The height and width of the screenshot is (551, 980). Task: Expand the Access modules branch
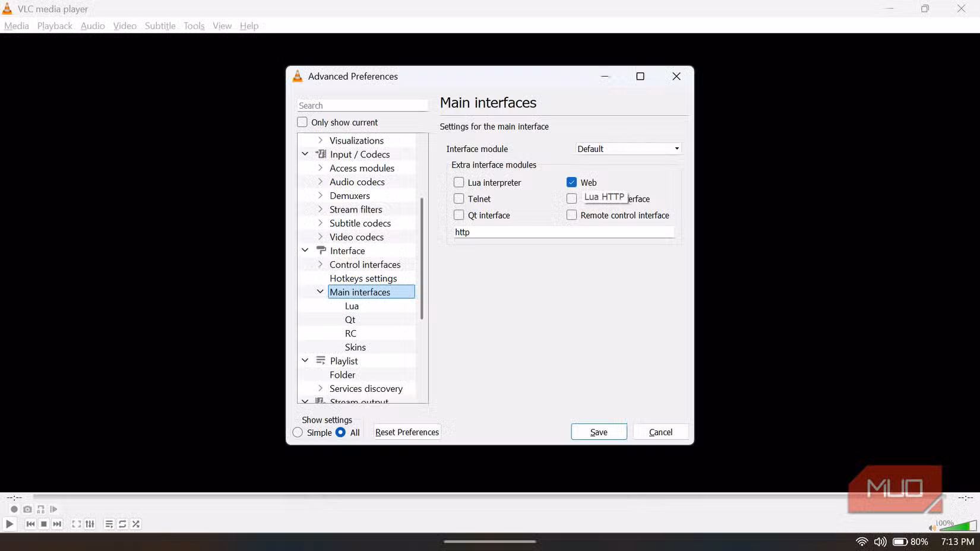pos(320,168)
